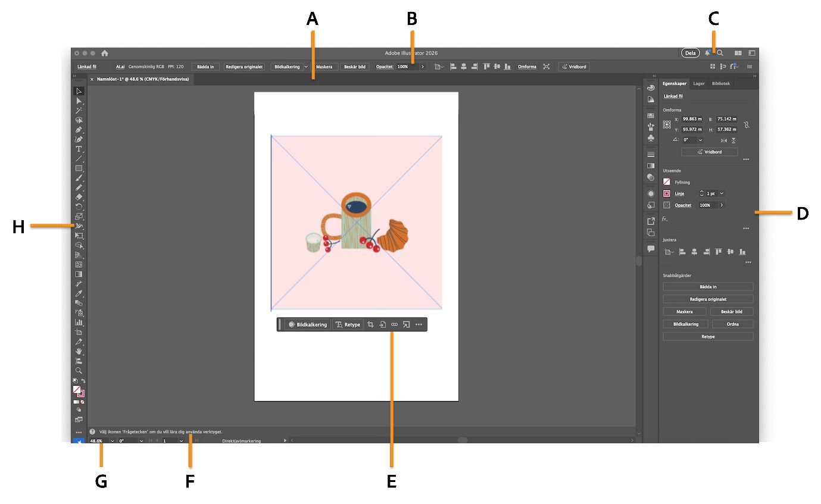Open the Swatches panel from the dock
This screenshot has width=821, height=504.
[651, 115]
